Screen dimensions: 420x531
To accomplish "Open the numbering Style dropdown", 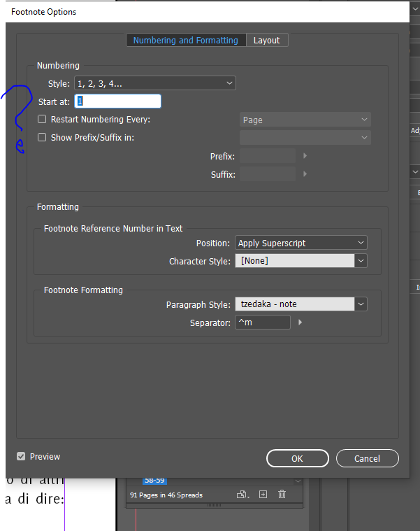I will click(155, 84).
